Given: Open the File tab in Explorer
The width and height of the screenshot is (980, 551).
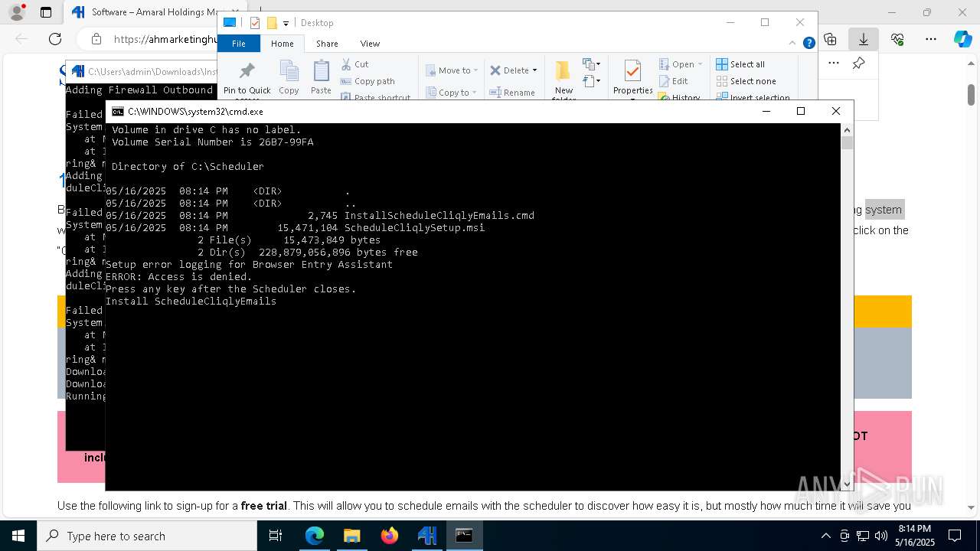Looking at the screenshot, I should (x=239, y=44).
